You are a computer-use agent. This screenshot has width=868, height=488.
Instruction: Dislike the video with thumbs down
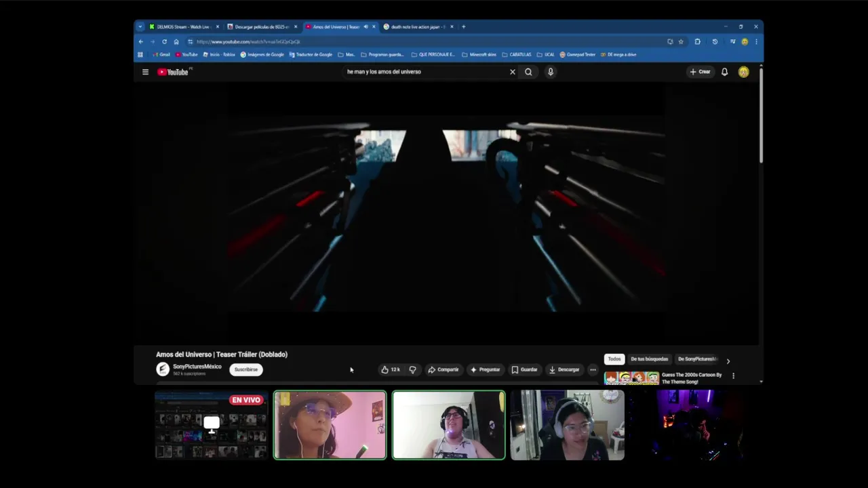[x=412, y=369]
